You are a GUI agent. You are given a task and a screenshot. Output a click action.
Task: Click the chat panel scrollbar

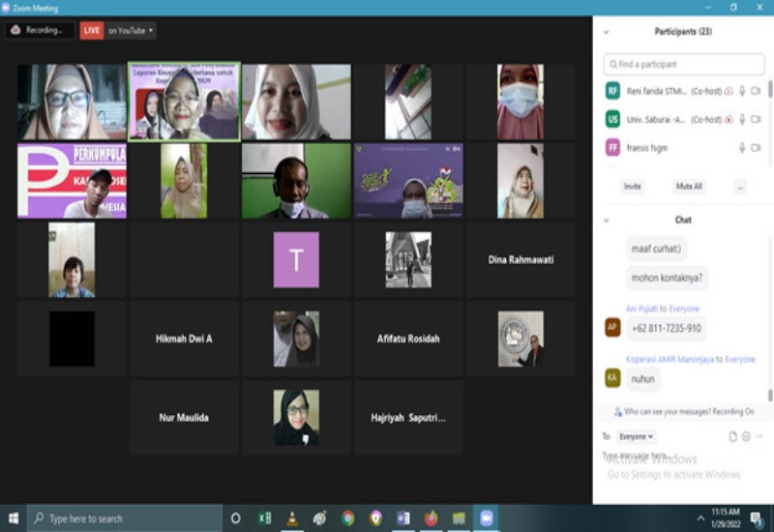[769, 395]
